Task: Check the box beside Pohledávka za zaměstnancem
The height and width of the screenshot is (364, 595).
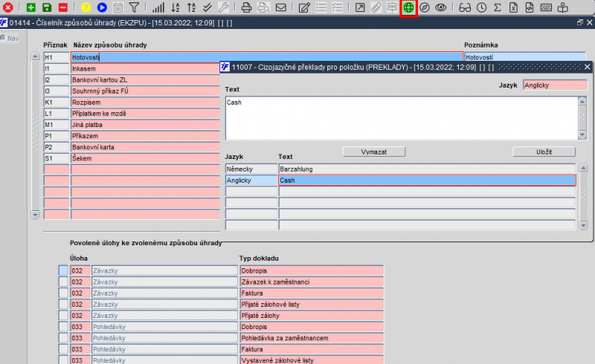Action: [63, 337]
